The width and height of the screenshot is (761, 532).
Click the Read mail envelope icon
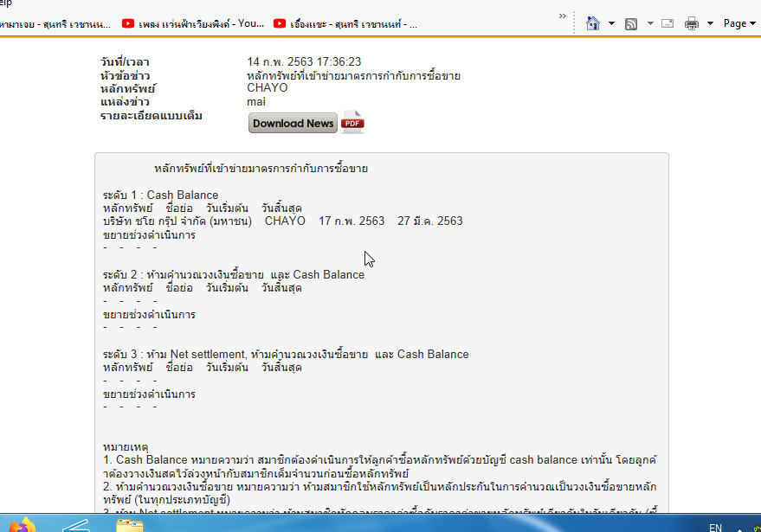tap(667, 23)
